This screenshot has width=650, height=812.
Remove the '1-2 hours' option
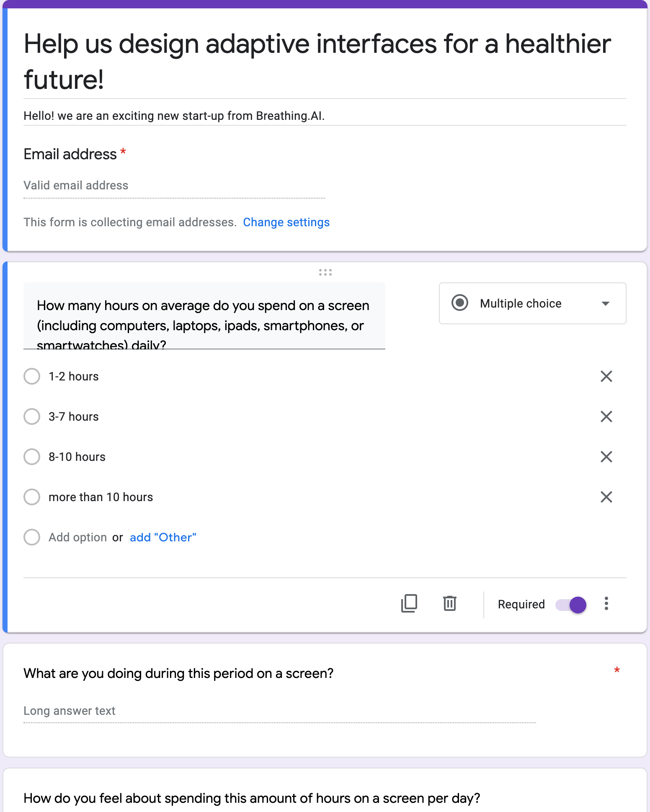pos(606,376)
